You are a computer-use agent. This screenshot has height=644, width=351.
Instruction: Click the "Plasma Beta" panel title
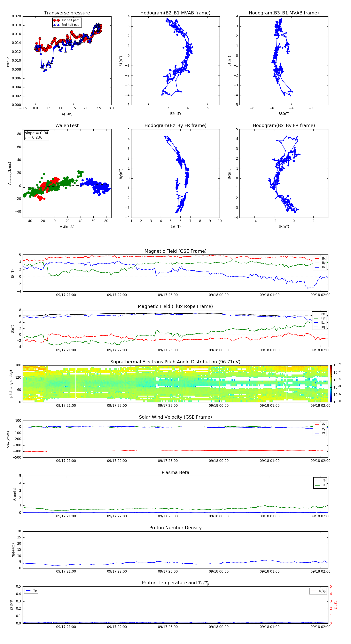pyautogui.click(x=175, y=472)
